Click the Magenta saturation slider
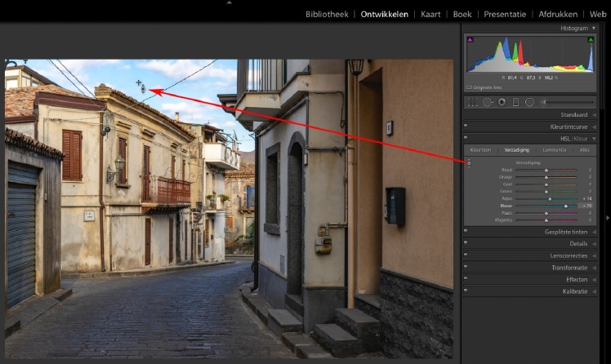611x364 pixels. click(546, 220)
